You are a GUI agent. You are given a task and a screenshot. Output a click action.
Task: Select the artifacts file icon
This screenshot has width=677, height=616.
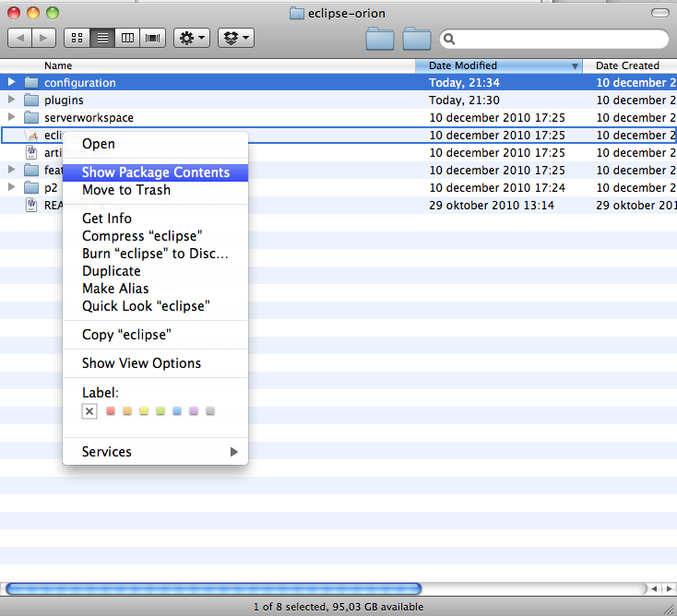click(x=31, y=152)
